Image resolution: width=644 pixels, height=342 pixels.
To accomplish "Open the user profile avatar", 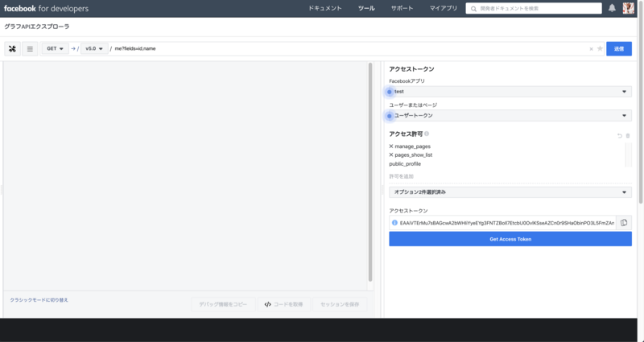I will coord(629,8).
